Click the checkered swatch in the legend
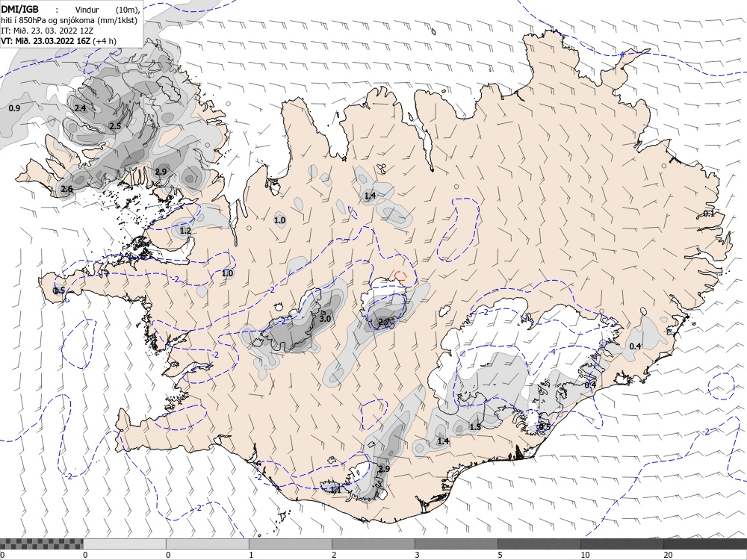The width and height of the screenshot is (747, 560). click(41, 544)
